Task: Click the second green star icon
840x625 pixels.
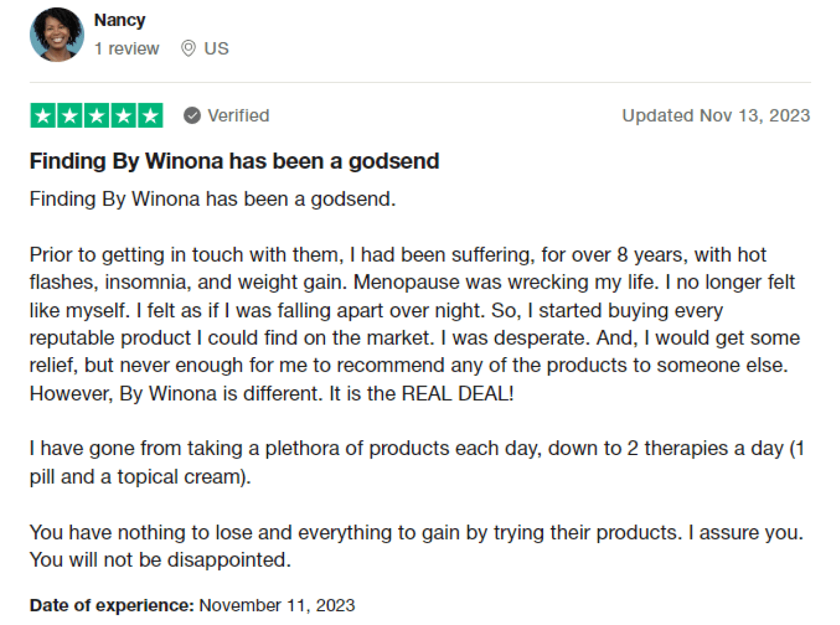Action: tap(69, 115)
